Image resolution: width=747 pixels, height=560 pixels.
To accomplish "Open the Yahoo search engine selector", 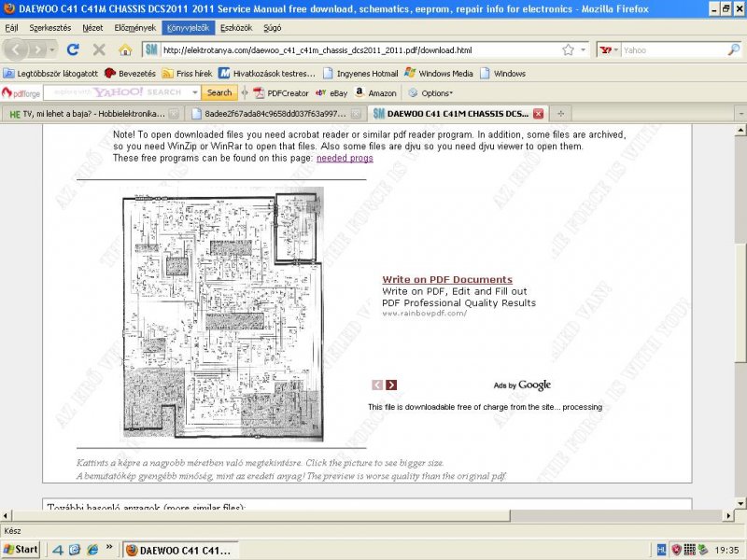I will 609,49.
